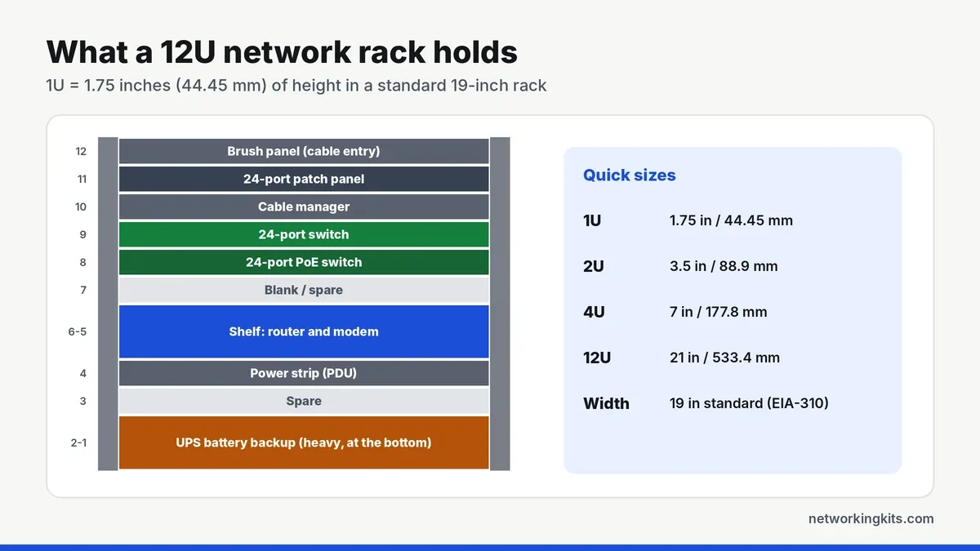Click the orange 'UPS battery backup' block

[304, 442]
